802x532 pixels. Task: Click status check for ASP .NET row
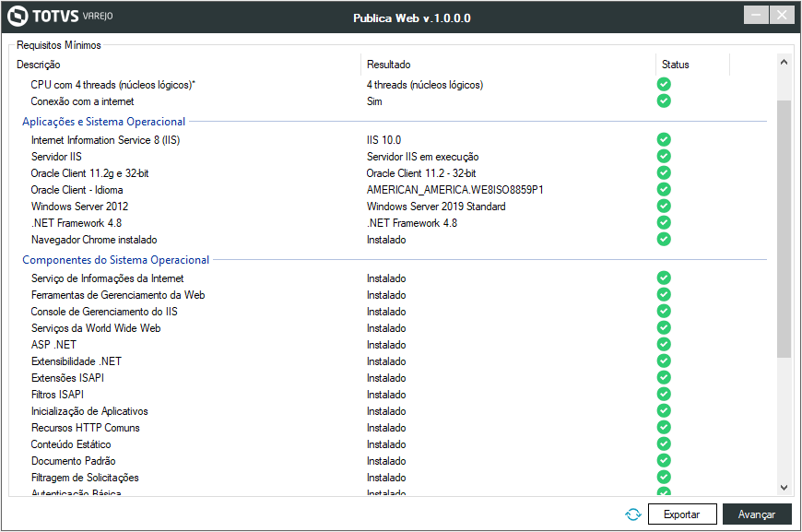pyautogui.click(x=664, y=344)
